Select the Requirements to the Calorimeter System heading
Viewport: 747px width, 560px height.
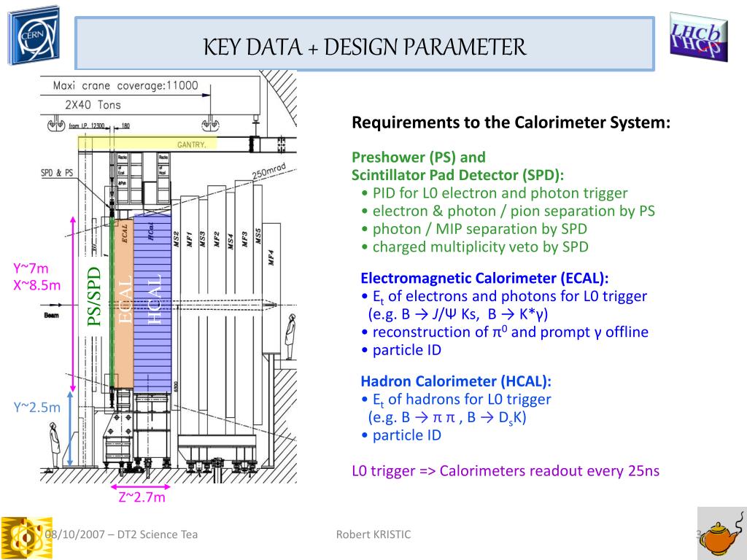coord(511,122)
